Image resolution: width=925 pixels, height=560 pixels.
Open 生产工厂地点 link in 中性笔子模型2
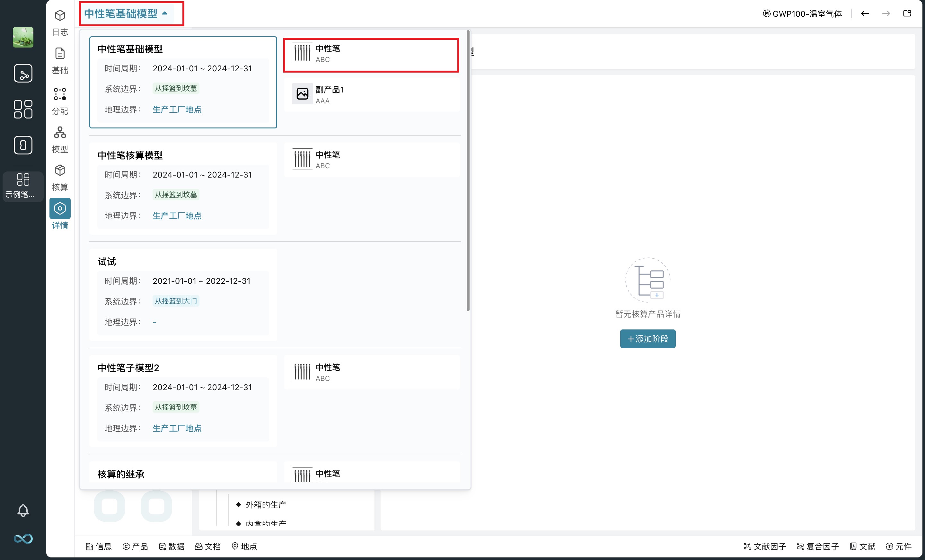pyautogui.click(x=177, y=428)
